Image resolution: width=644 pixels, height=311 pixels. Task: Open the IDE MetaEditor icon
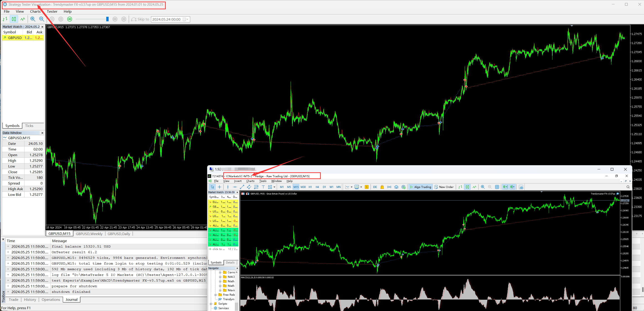tap(375, 187)
